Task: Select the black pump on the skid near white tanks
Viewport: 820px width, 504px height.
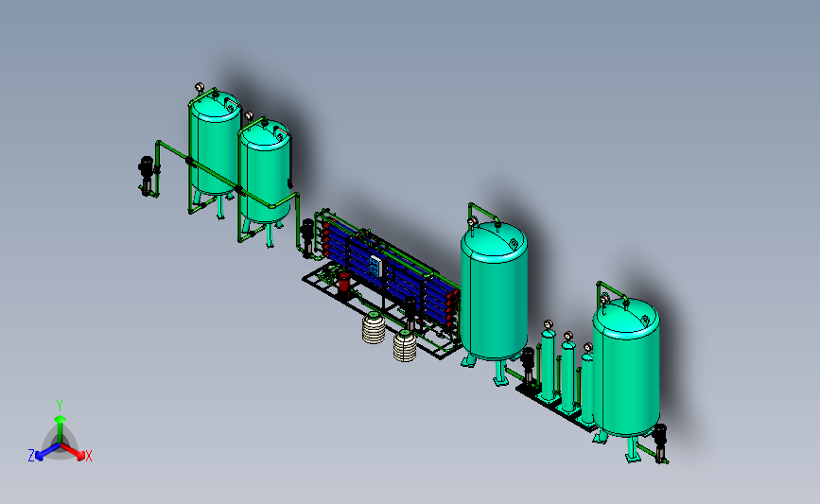Action: click(x=410, y=312)
